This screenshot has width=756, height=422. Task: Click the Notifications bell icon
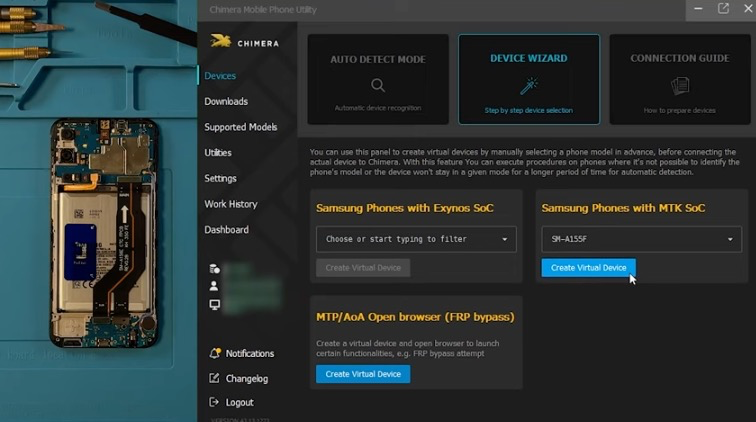[x=215, y=353]
